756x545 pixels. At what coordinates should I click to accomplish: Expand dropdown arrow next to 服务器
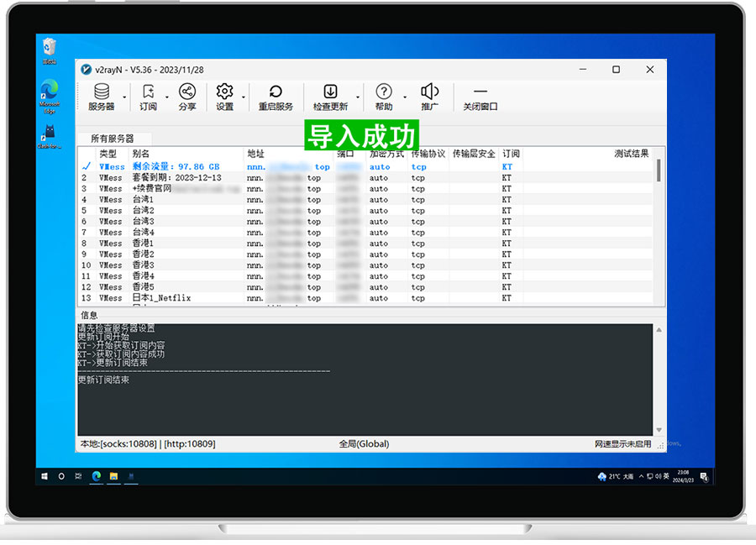click(124, 97)
